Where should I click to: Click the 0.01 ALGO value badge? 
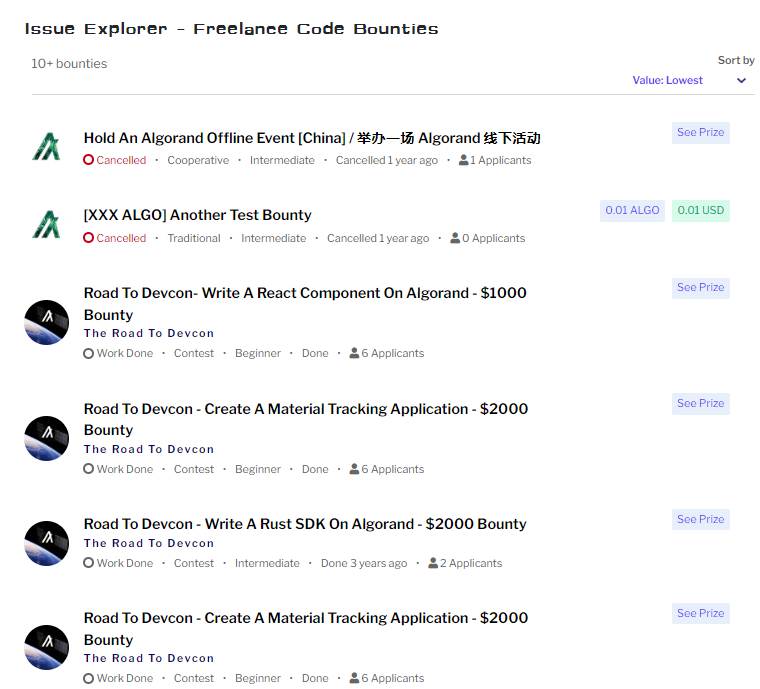(632, 210)
